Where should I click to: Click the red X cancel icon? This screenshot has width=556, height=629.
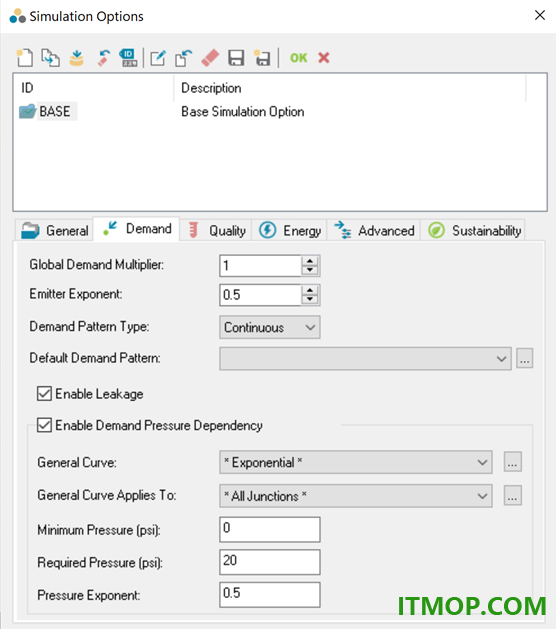[324, 58]
